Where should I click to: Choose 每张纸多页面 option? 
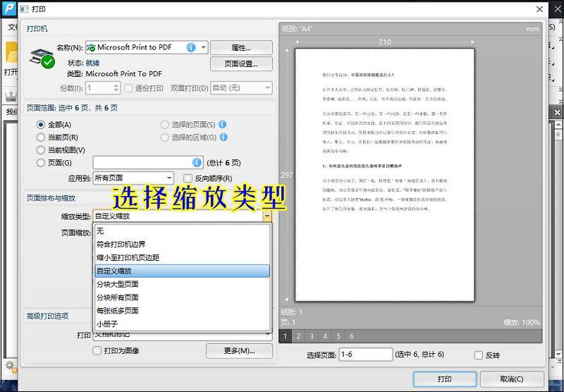coord(182,311)
